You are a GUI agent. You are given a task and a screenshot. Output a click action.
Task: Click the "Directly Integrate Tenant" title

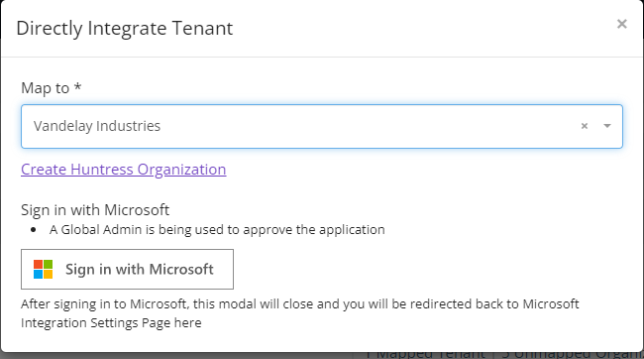click(125, 29)
